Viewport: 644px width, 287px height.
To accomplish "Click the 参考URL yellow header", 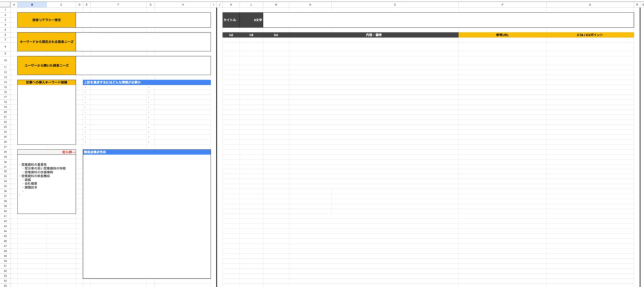I will click(x=502, y=35).
